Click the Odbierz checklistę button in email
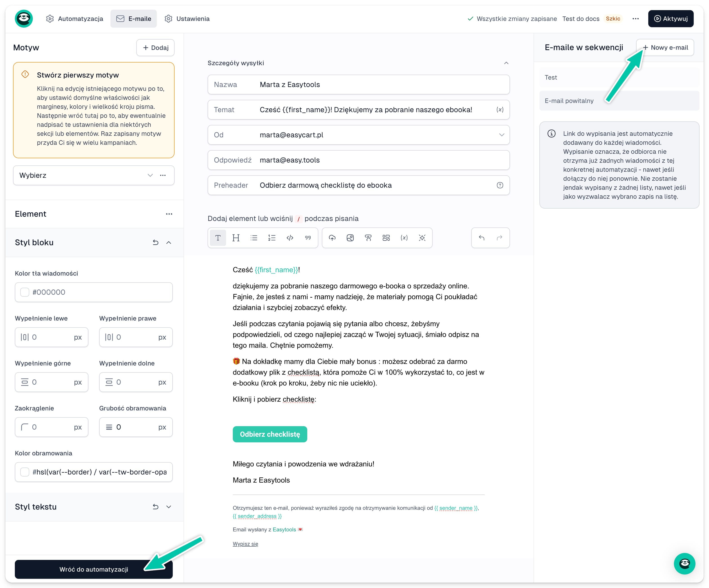This screenshot has width=709, height=588. [x=270, y=434]
